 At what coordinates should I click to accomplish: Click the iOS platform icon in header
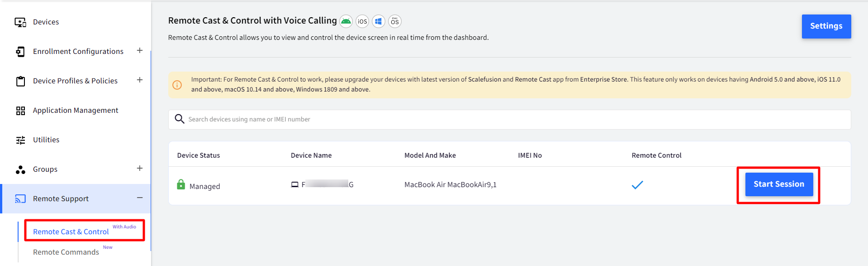362,21
